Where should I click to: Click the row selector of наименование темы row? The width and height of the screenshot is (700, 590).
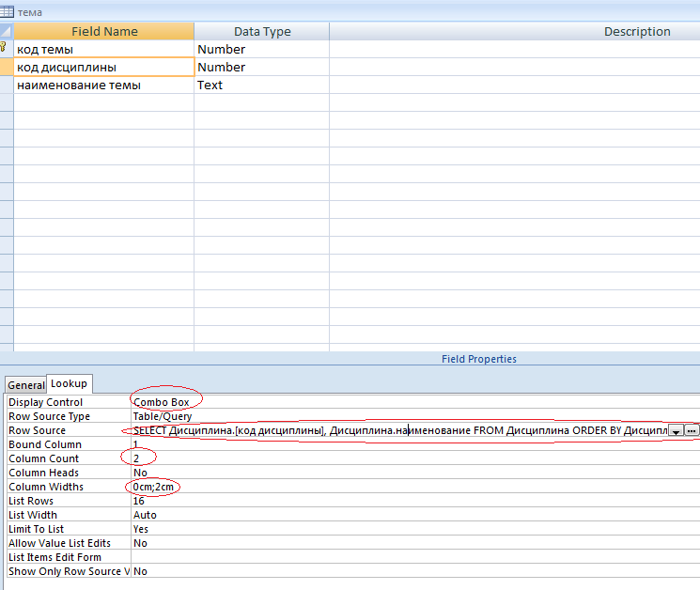point(7,85)
